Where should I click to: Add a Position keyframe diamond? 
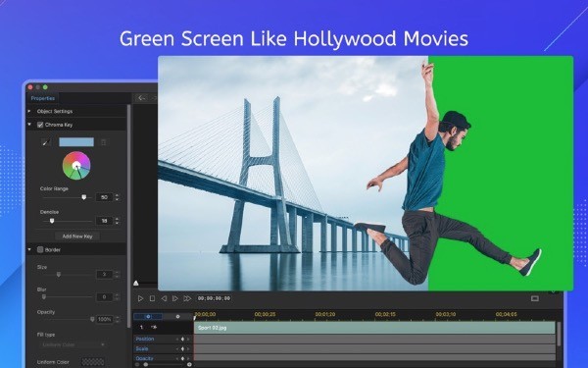pyautogui.click(x=182, y=340)
